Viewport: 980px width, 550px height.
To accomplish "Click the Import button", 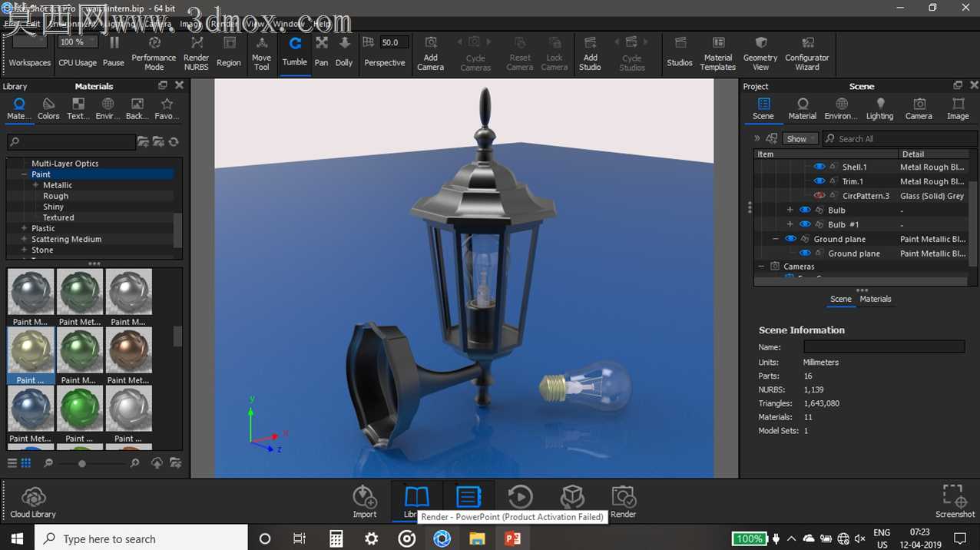I will [365, 502].
